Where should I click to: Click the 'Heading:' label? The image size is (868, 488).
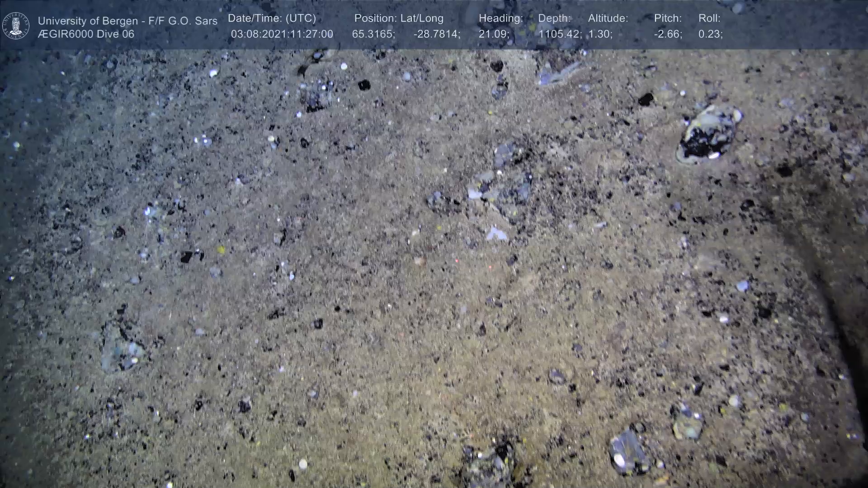(x=500, y=19)
